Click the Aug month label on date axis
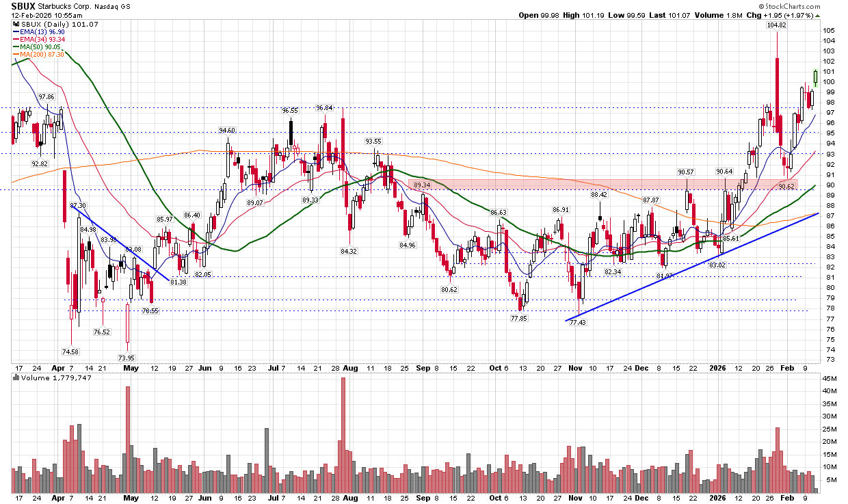 pos(349,368)
